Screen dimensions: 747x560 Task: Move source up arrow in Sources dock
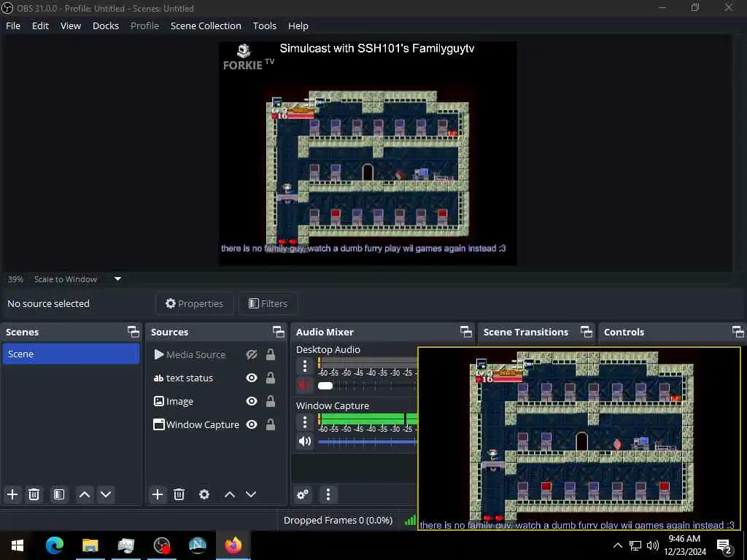coord(230,494)
